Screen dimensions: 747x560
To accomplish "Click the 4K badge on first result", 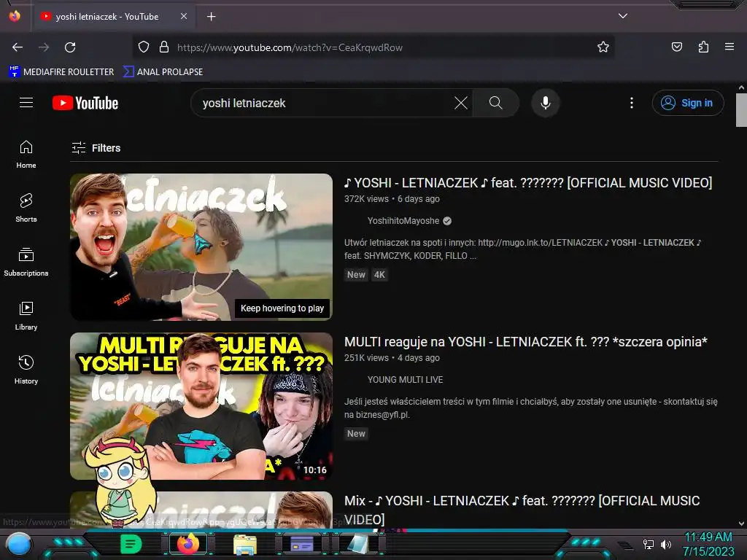I will 379,275.
